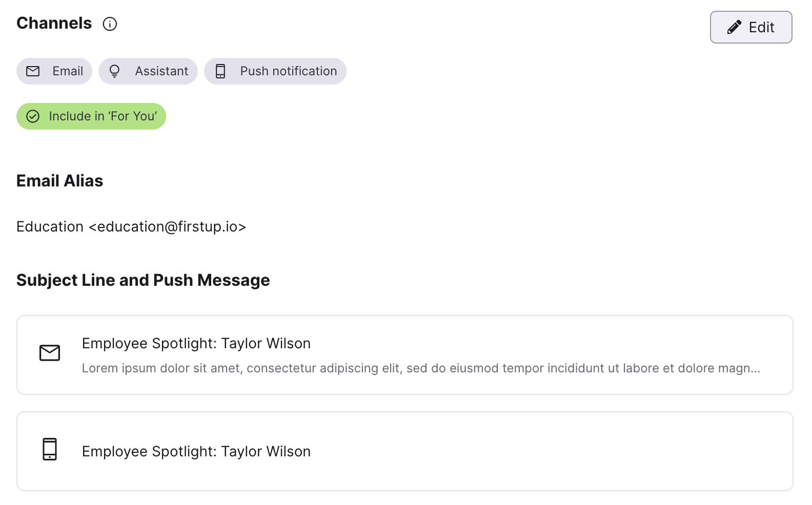Open the Email Alias selection
This screenshot has height=505, width=812.
tap(131, 226)
